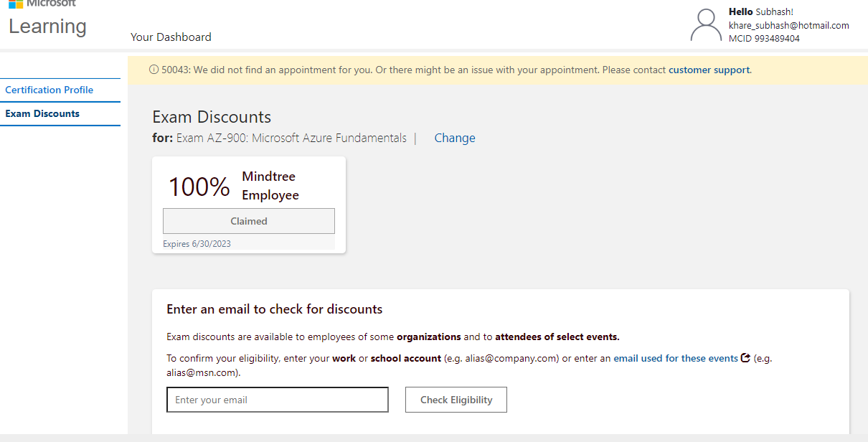The image size is (868, 442).
Task: Open the customer support link
Action: click(709, 70)
